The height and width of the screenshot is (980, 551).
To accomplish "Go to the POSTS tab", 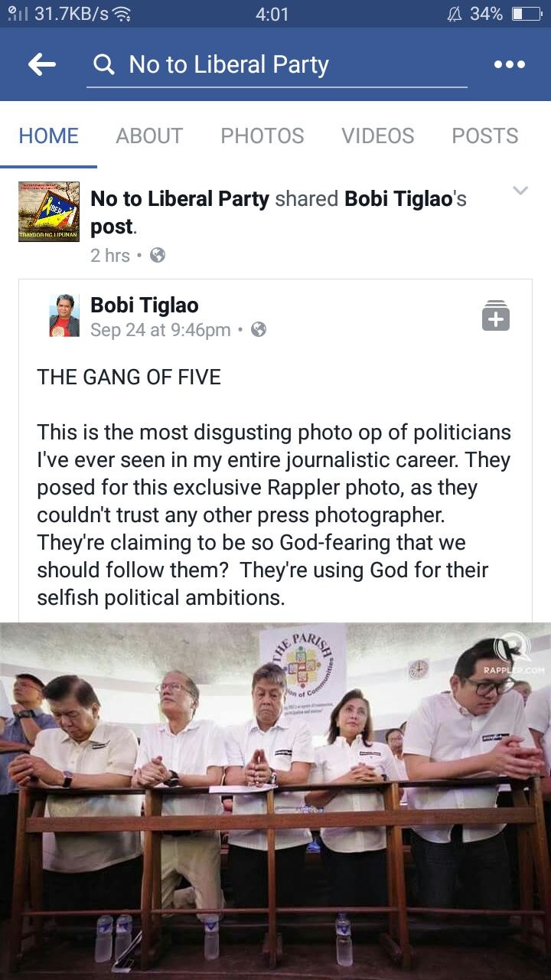I will pos(485,136).
